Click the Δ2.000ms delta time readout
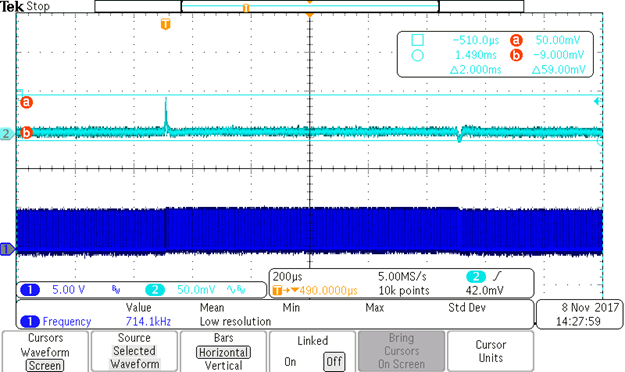The image size is (625, 372). click(476, 70)
